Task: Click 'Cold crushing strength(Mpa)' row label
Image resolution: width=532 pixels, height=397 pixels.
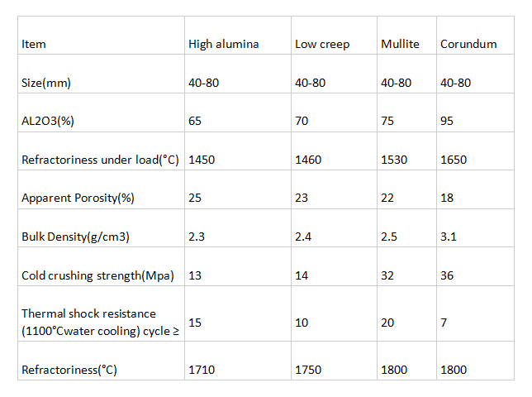Action: coord(97,275)
